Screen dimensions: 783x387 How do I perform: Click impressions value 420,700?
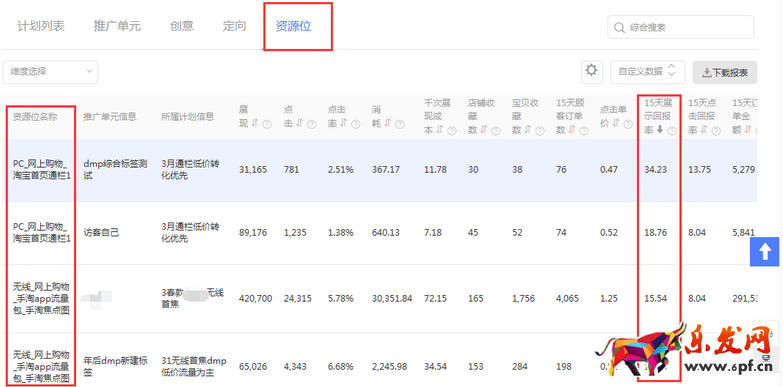(x=256, y=299)
